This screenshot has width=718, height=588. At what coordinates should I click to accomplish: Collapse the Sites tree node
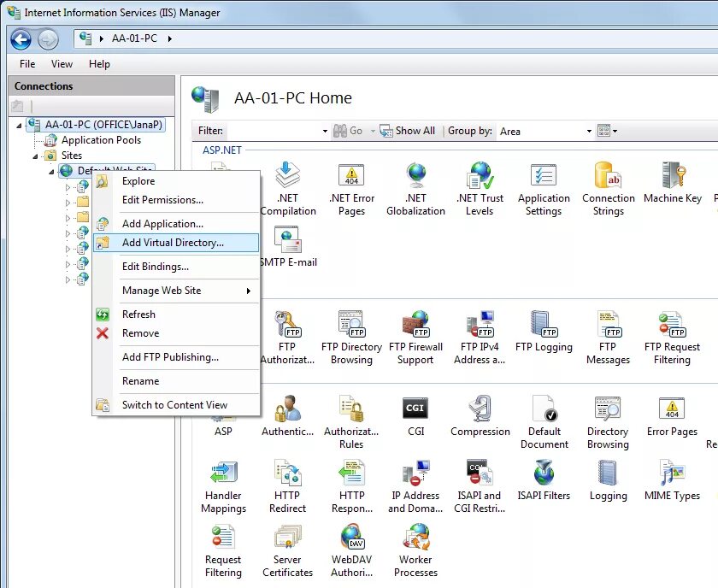35,156
